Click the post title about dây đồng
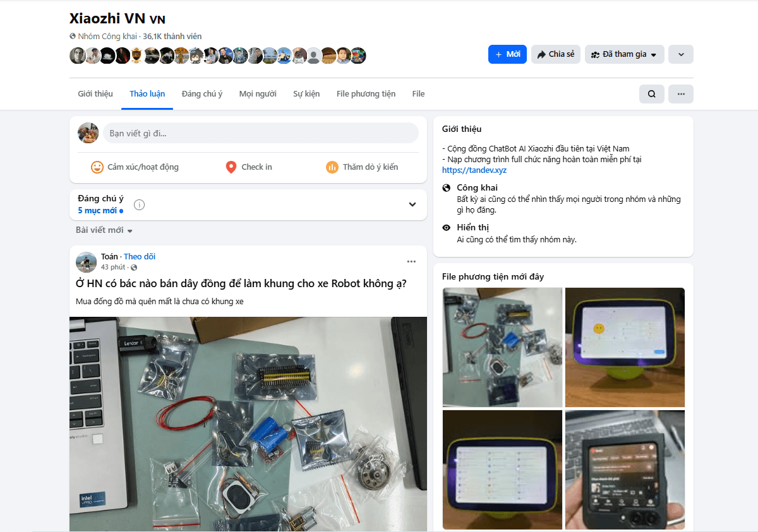 point(241,283)
